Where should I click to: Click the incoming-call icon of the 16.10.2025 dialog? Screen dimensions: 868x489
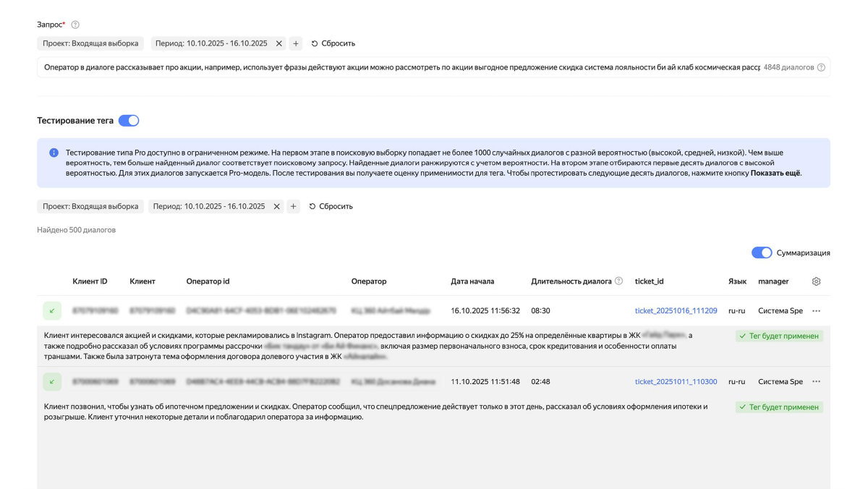tap(51, 311)
